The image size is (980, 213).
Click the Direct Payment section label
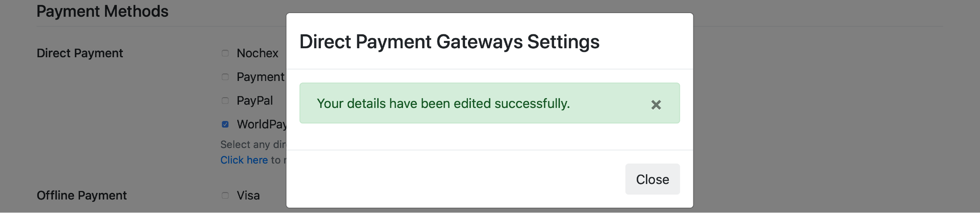[x=80, y=53]
